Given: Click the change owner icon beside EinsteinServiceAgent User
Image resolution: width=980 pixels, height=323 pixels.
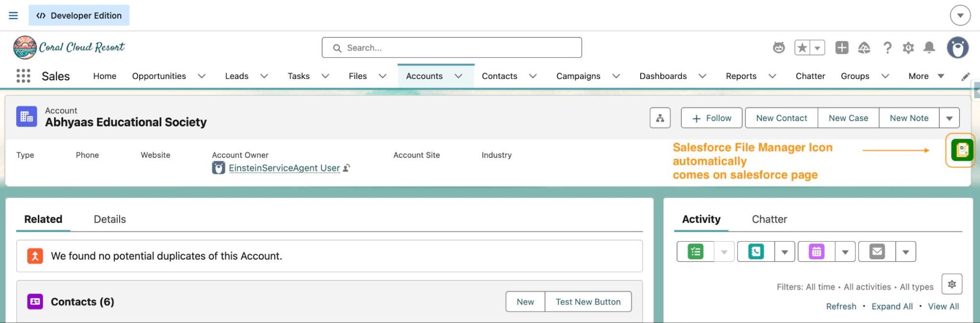Looking at the screenshot, I should click(x=347, y=168).
